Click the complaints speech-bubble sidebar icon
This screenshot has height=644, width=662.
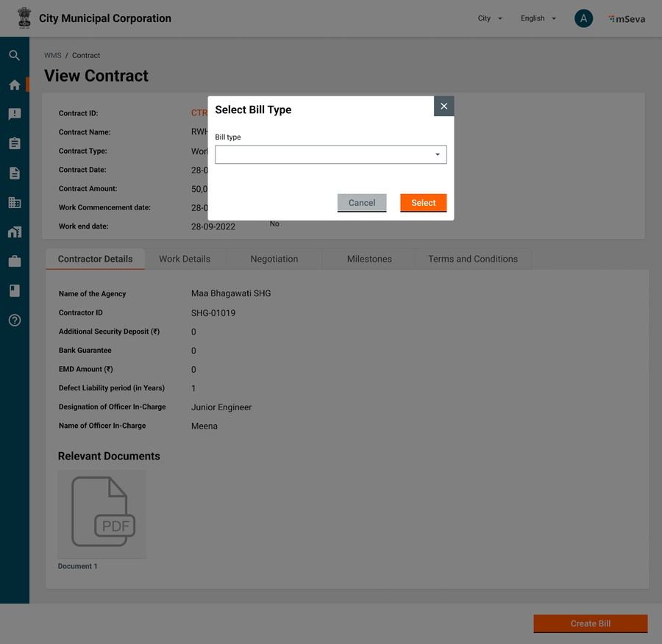point(14,114)
